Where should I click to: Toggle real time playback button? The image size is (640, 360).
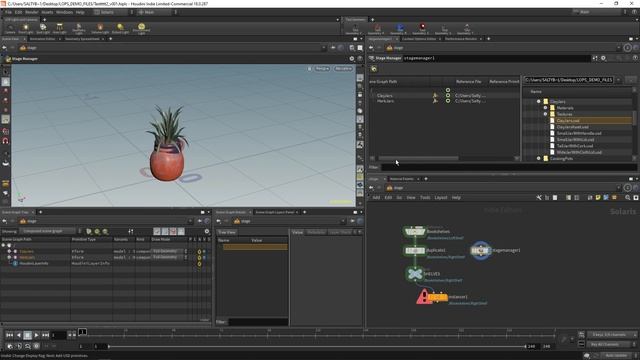36,346
